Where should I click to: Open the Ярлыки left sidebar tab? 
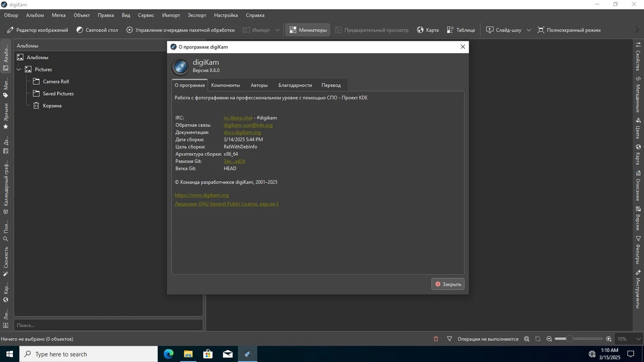click(x=6, y=116)
